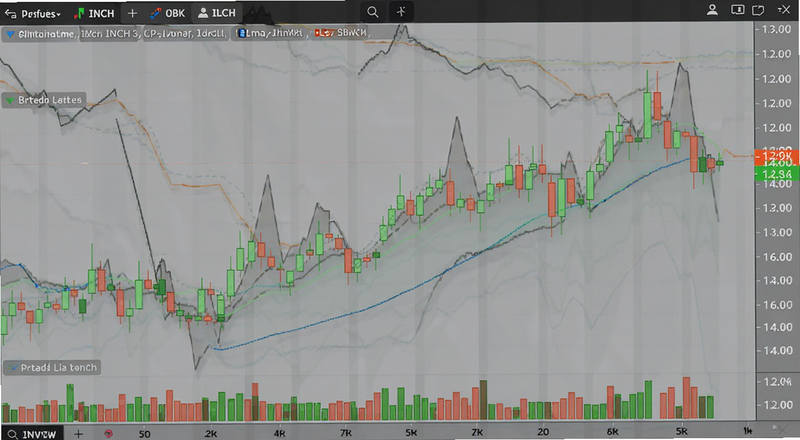
Task: Click the +X icon at top right
Action: [784, 9]
